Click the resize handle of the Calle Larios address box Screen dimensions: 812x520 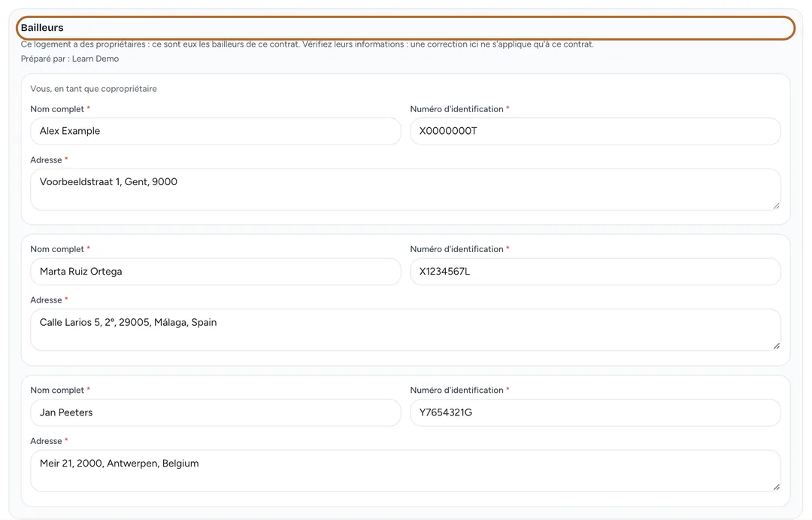[776, 346]
